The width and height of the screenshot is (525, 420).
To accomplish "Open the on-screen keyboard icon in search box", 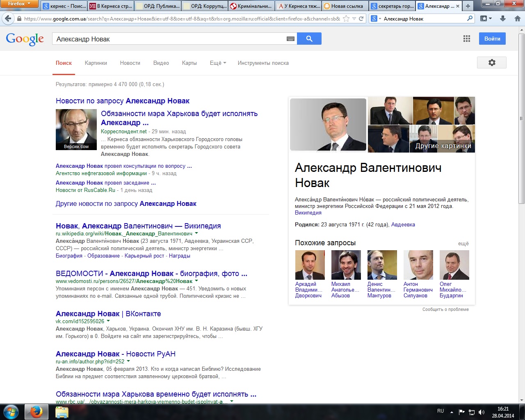I will click(x=290, y=39).
